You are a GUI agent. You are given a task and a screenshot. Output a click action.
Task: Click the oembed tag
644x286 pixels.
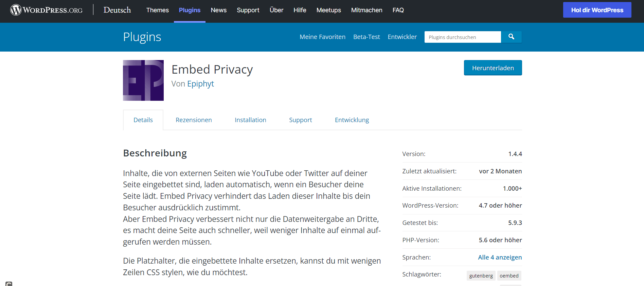pos(509,275)
